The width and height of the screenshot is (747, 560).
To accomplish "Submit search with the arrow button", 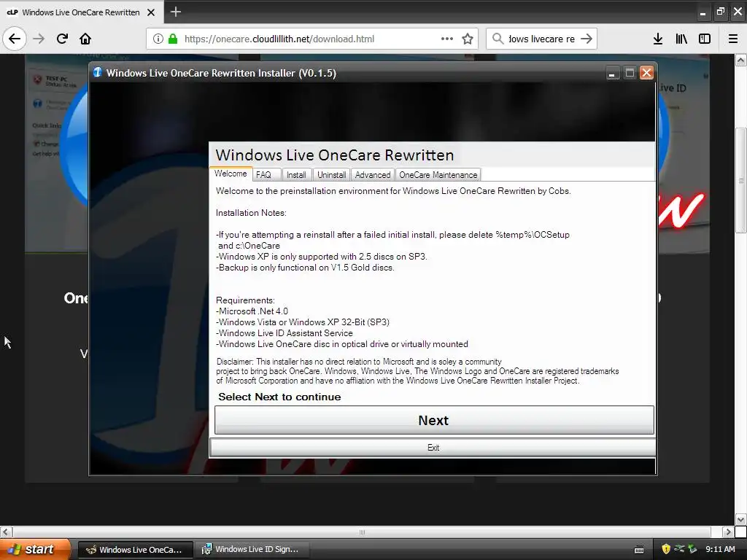I will click(x=587, y=39).
